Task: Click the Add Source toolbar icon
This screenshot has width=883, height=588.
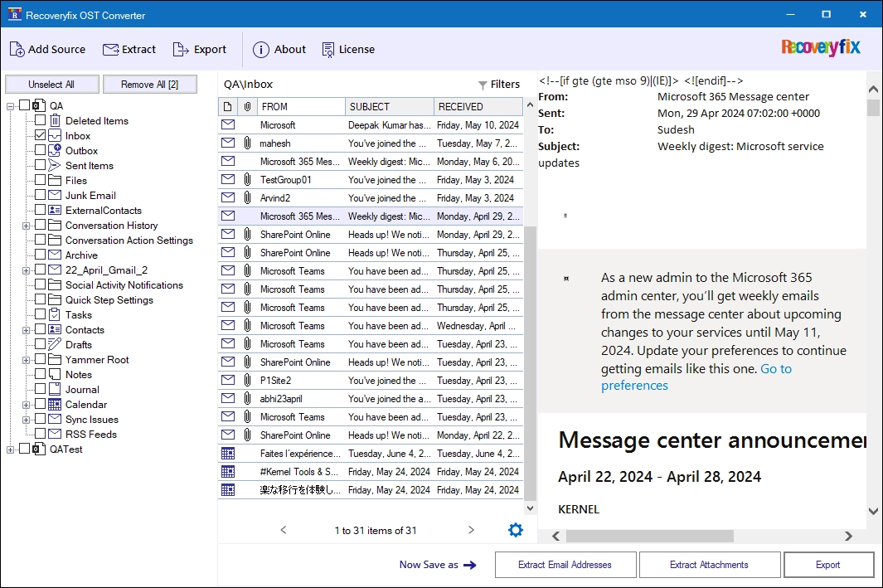Action: pyautogui.click(x=17, y=50)
